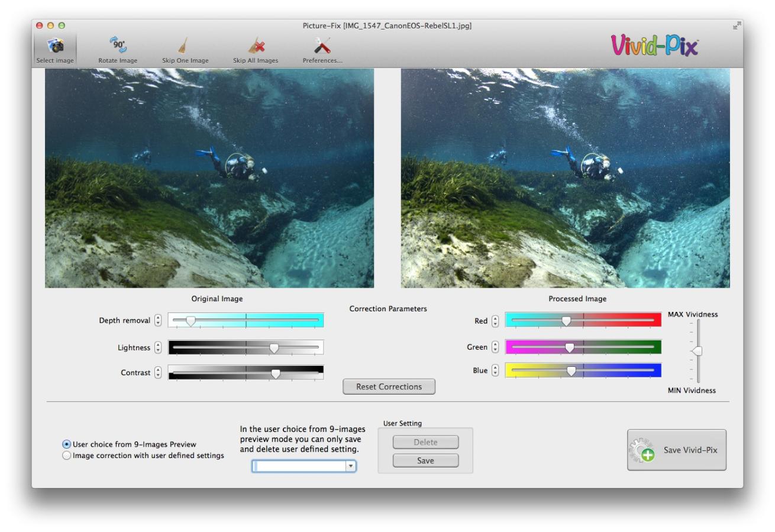Screen dimensions: 775x532
Task: Click the Red channel stepper
Action: [495, 321]
